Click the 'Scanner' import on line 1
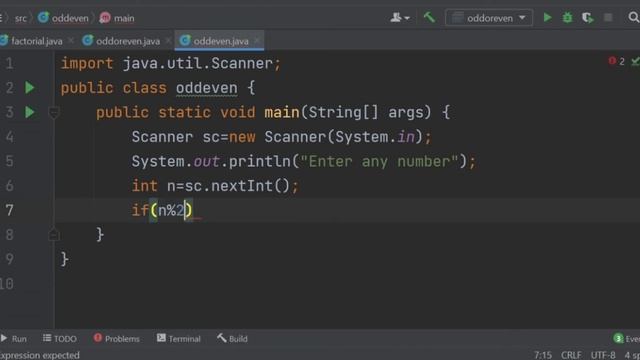The image size is (640, 360). pos(242,63)
